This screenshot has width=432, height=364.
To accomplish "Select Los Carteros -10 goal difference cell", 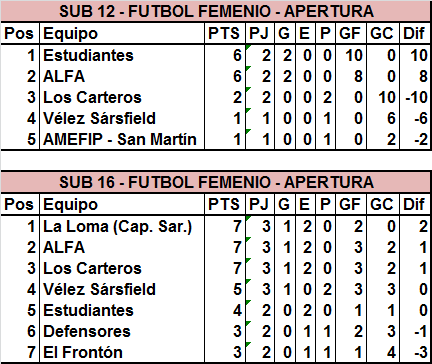I will (415, 97).
